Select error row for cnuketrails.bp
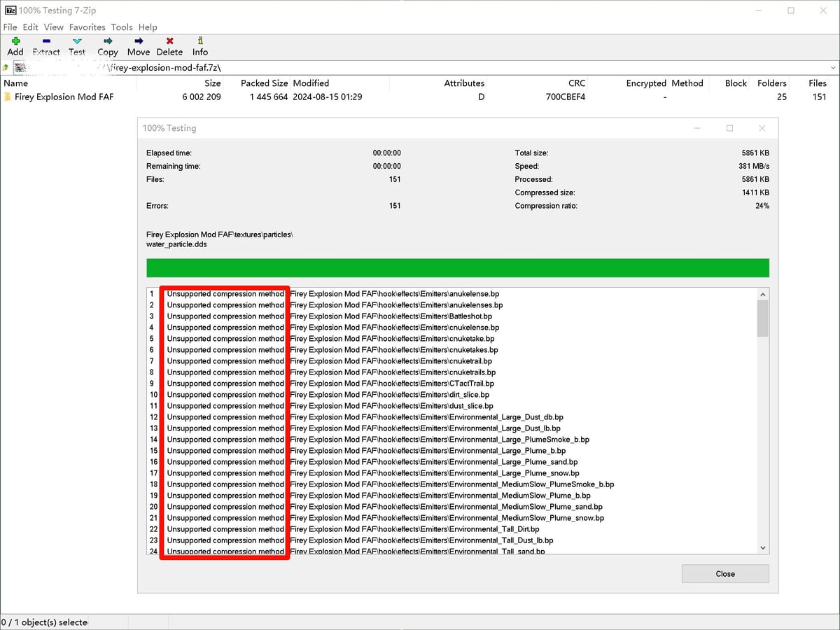 point(451,372)
